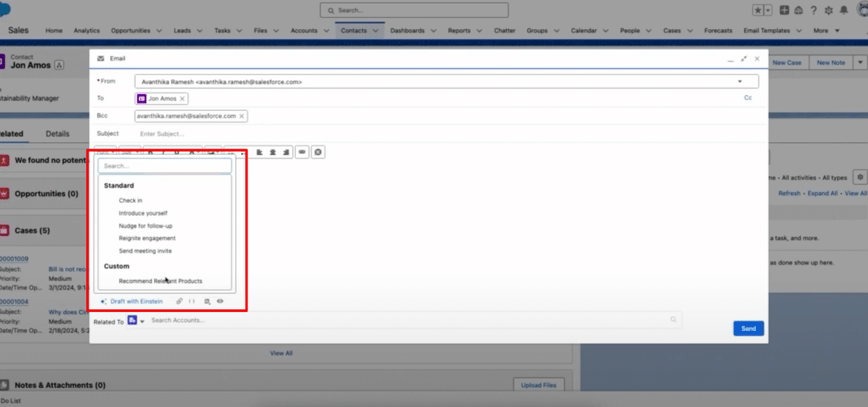Screen dimensions: 868x407
Task: Open the Leads tab
Action: pos(182,31)
